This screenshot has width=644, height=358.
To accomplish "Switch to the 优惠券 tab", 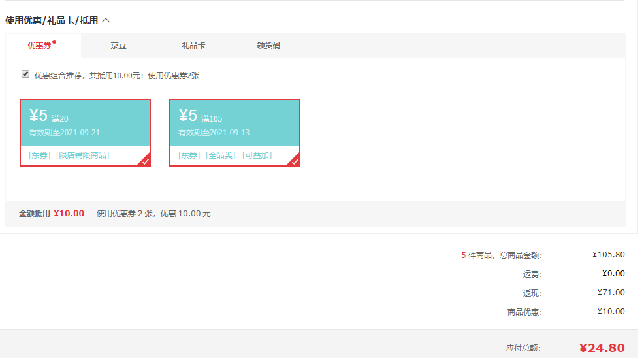I will tap(39, 46).
